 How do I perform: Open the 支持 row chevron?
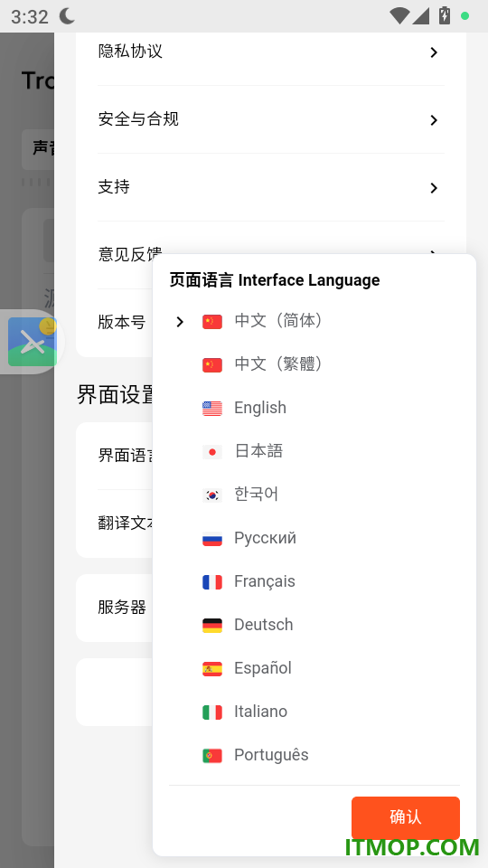coord(434,188)
